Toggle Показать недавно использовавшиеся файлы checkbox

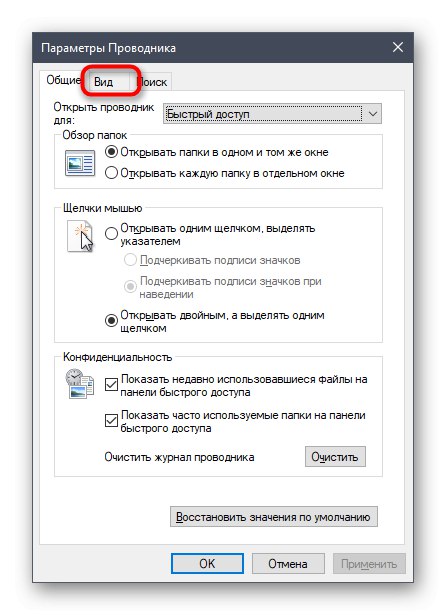coord(111,385)
